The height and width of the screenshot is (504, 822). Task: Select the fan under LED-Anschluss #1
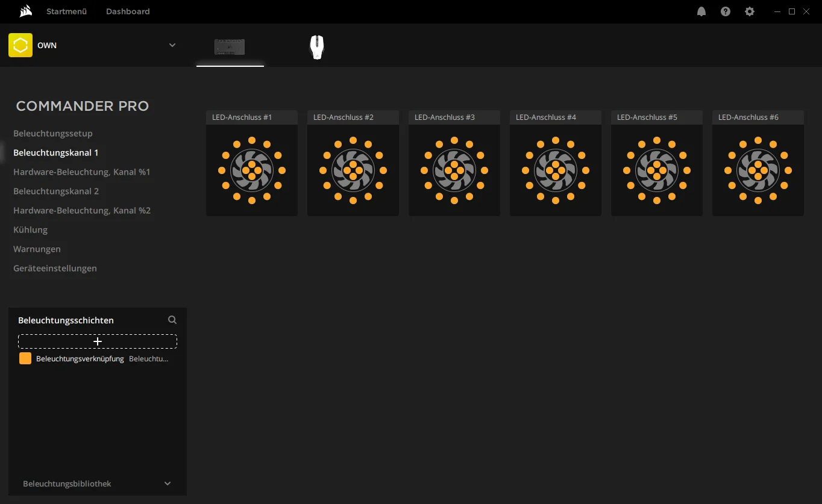(x=252, y=170)
